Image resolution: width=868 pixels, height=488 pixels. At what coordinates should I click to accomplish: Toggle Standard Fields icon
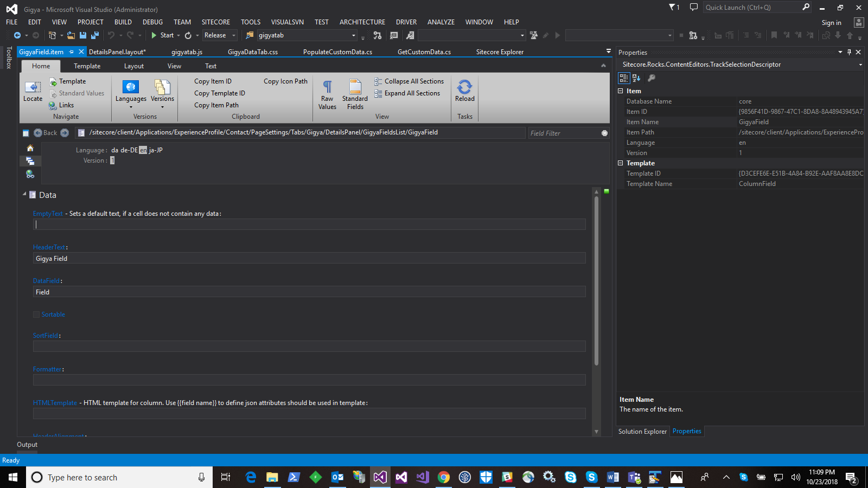tap(355, 87)
